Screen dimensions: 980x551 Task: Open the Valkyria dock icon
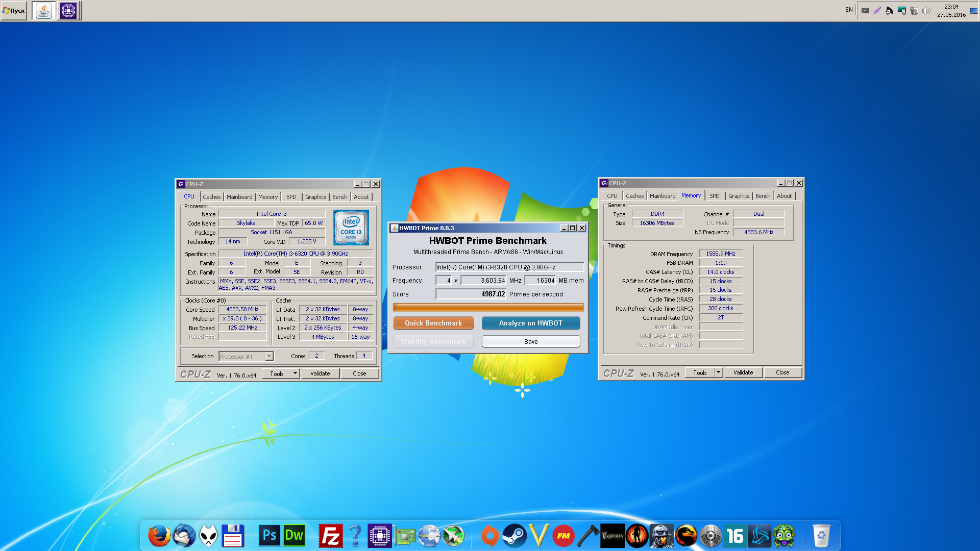point(612,536)
